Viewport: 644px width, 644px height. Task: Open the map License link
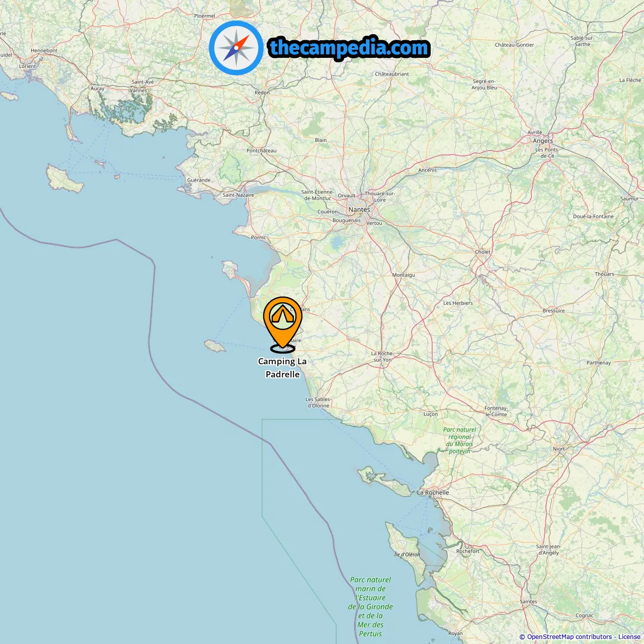[x=629, y=637]
